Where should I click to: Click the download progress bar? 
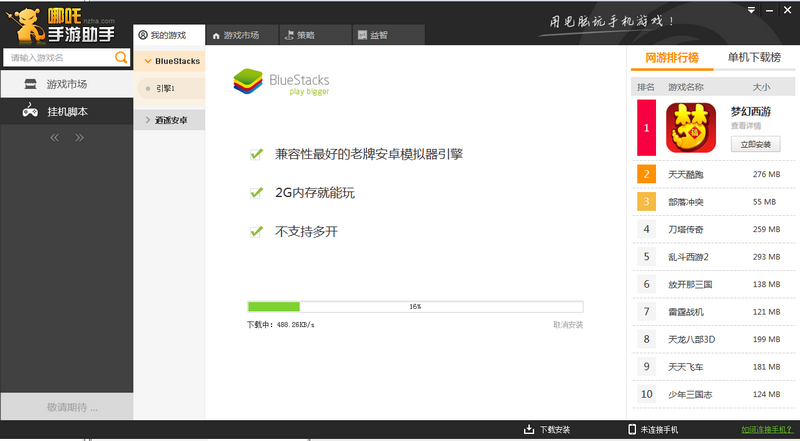(x=415, y=307)
